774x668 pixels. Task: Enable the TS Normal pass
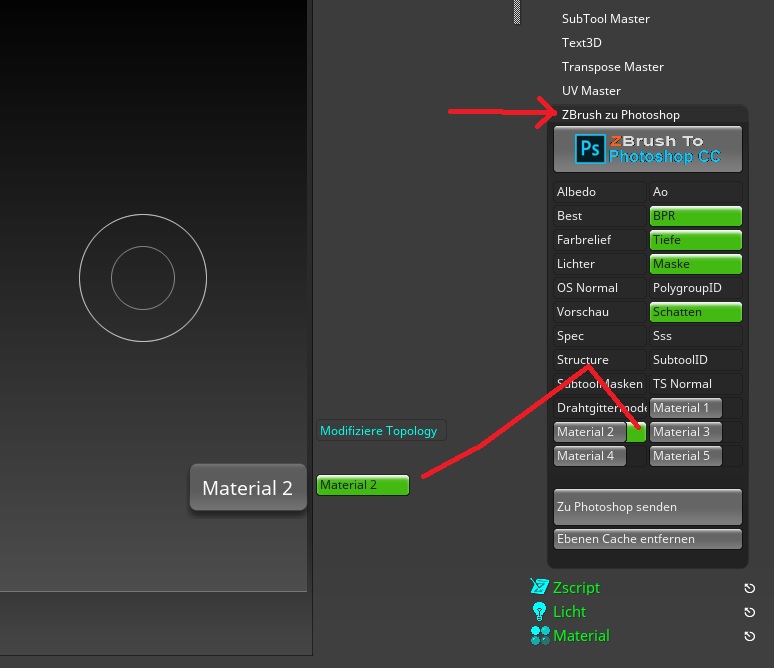click(696, 384)
